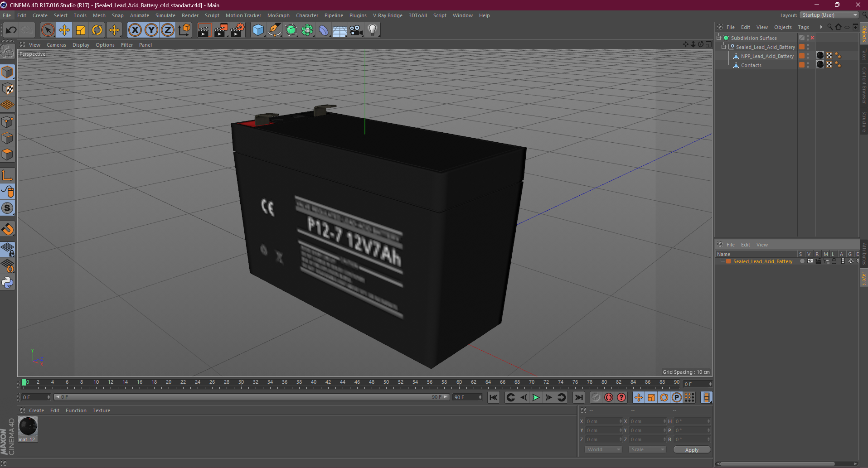
Task: Open Edit Render Settings
Action: tap(238, 30)
